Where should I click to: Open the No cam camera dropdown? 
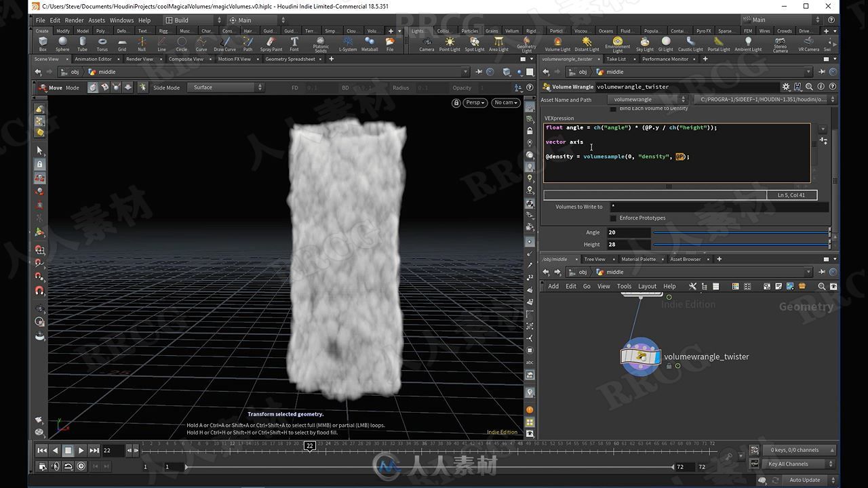pyautogui.click(x=505, y=102)
